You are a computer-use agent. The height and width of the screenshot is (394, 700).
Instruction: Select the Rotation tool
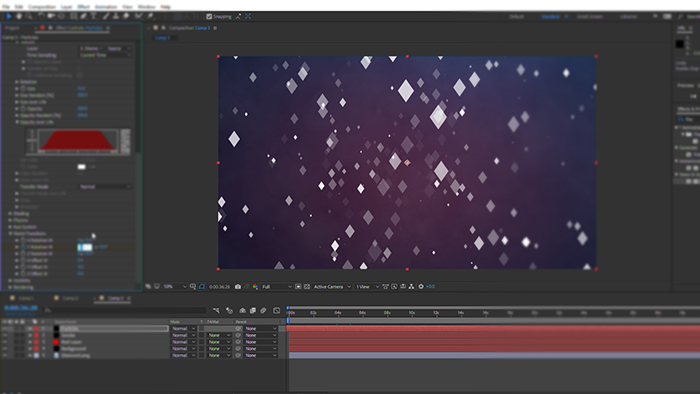coord(41,16)
